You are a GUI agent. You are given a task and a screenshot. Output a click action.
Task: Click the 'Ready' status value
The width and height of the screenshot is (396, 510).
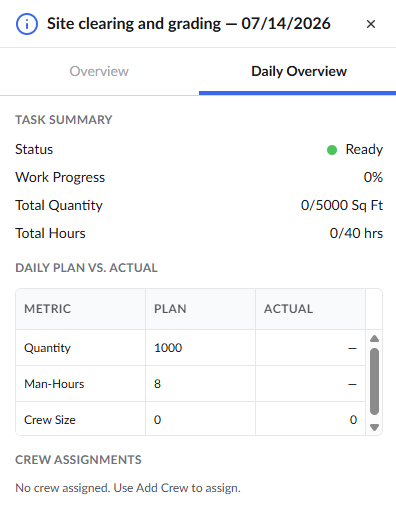coord(364,149)
